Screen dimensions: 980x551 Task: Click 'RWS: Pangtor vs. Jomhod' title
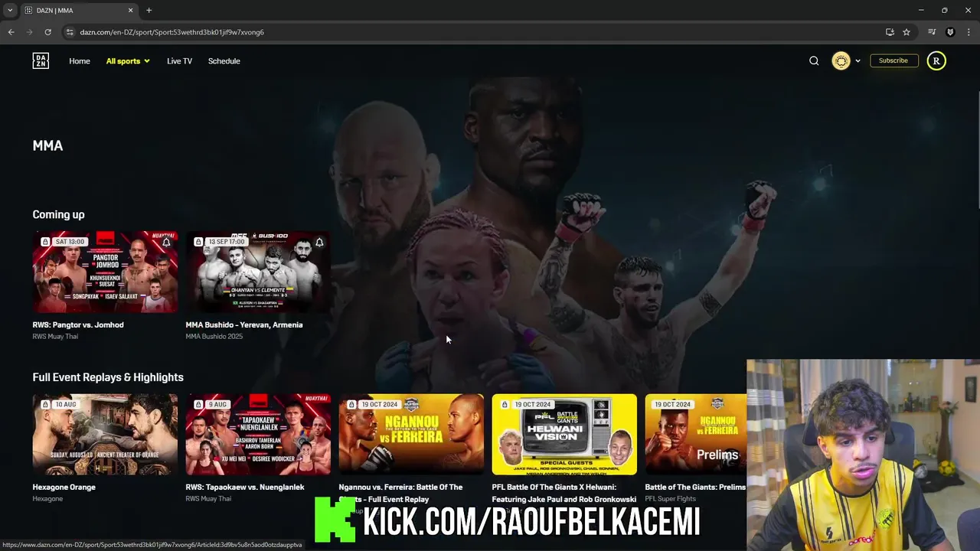click(x=78, y=324)
